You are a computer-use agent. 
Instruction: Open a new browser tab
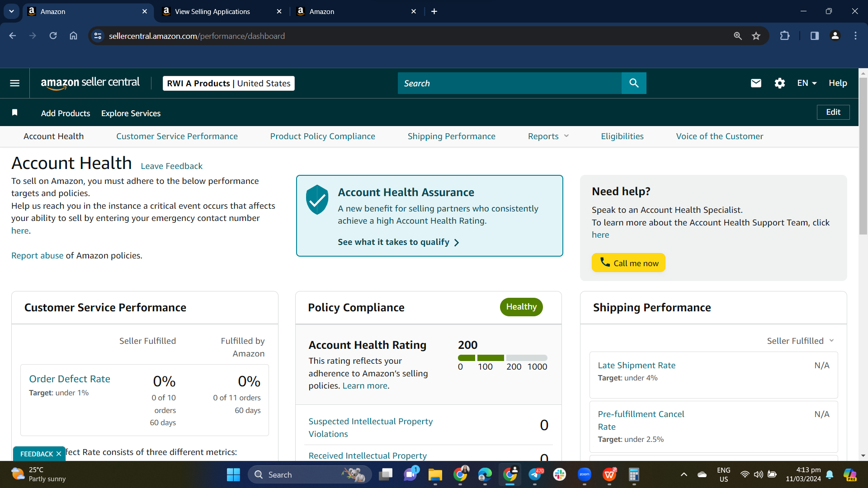[x=434, y=11]
